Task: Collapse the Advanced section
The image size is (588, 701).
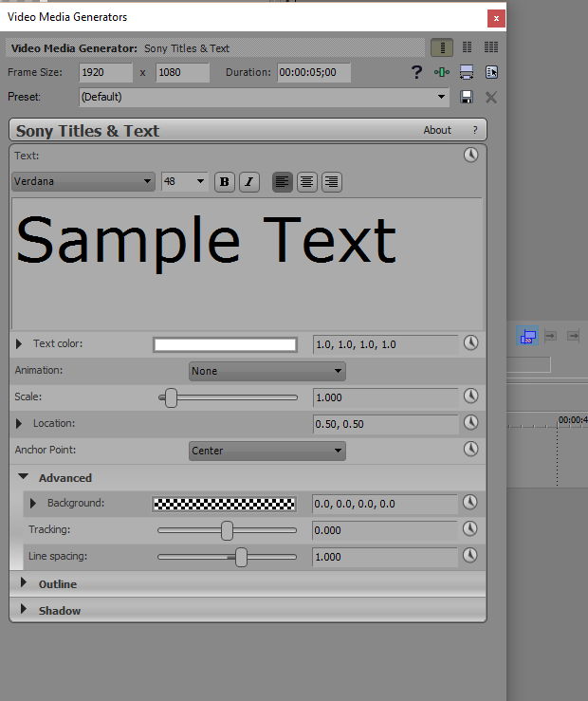Action: tap(23, 477)
